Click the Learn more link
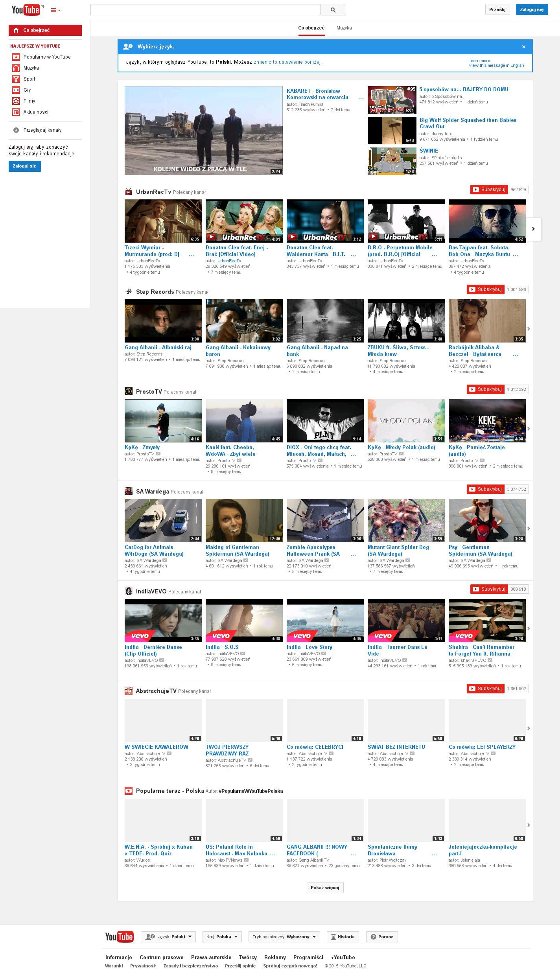The width and height of the screenshot is (560, 980). pos(479,61)
